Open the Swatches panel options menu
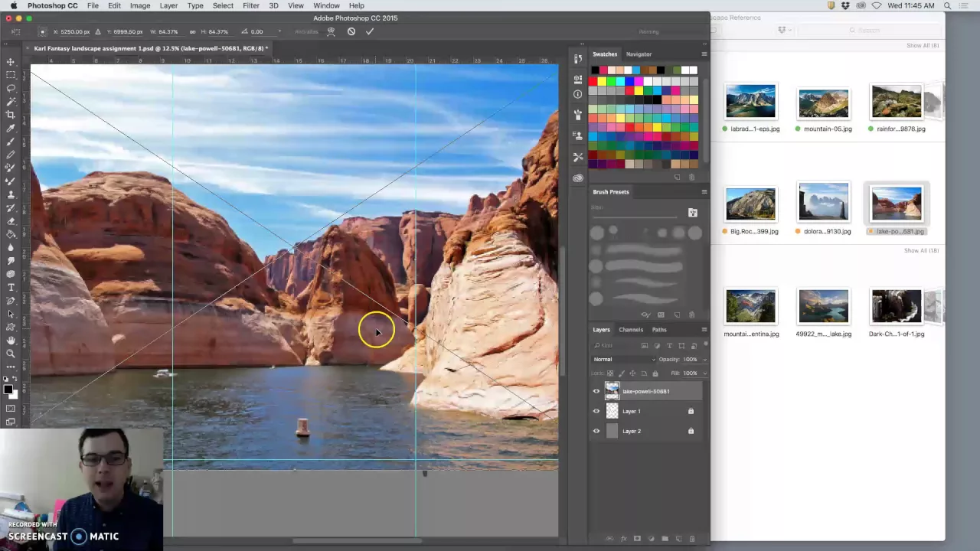980x551 pixels. 704,54
